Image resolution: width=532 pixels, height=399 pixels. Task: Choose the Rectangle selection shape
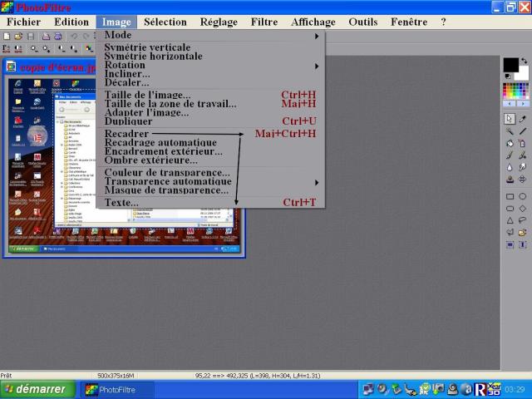[510, 196]
